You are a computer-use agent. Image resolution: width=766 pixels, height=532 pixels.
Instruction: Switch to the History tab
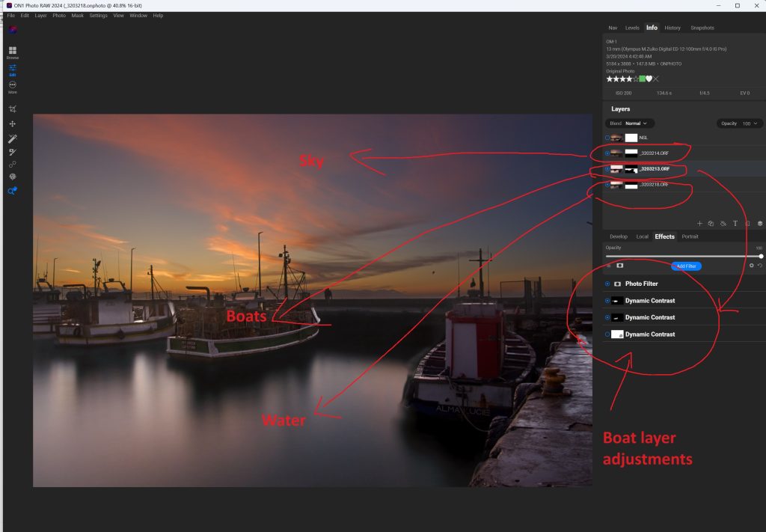(672, 28)
